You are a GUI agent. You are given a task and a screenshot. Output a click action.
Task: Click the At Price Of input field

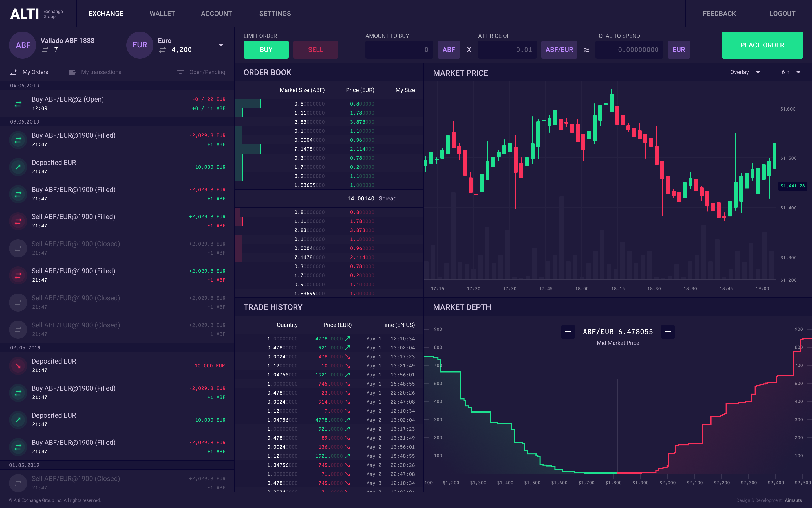point(507,50)
